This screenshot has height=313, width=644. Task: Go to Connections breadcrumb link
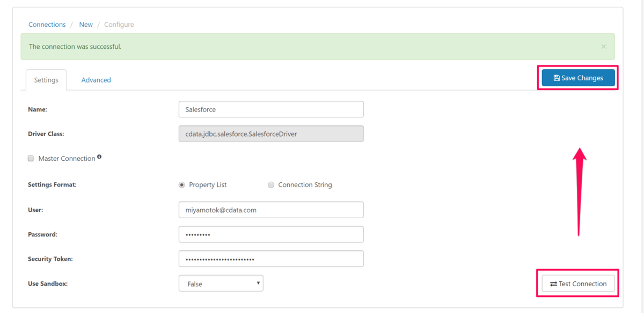point(47,25)
